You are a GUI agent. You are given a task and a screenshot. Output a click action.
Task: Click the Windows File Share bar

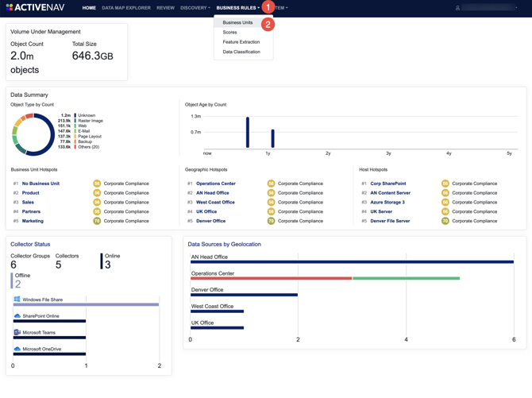[87, 304]
